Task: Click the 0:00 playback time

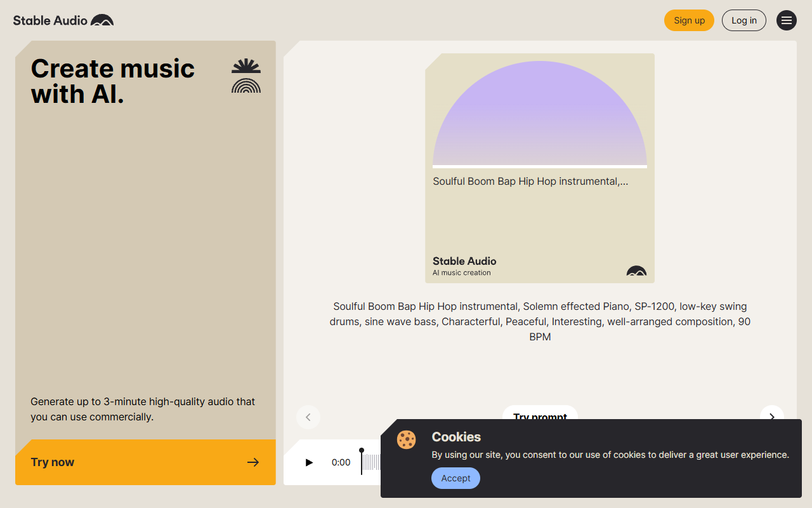Action: coord(341,462)
